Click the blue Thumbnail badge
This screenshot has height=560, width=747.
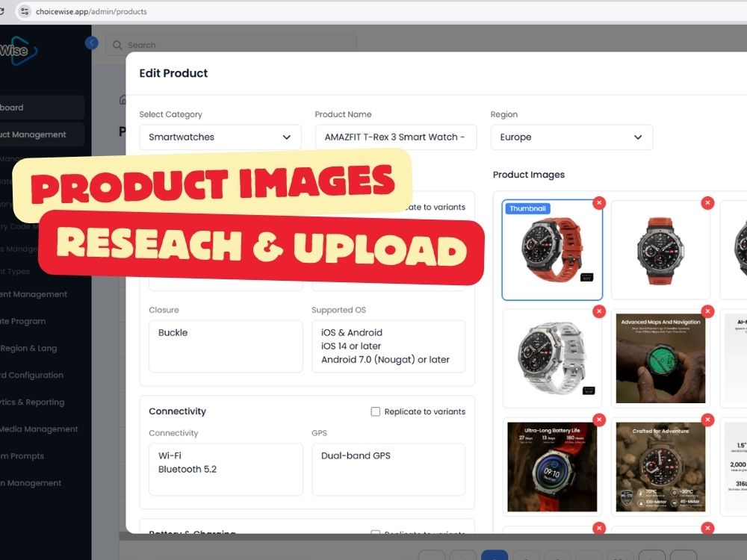coord(528,208)
